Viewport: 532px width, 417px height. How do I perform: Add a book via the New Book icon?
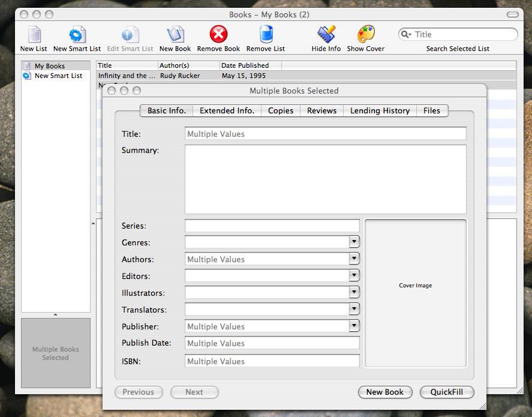point(175,37)
